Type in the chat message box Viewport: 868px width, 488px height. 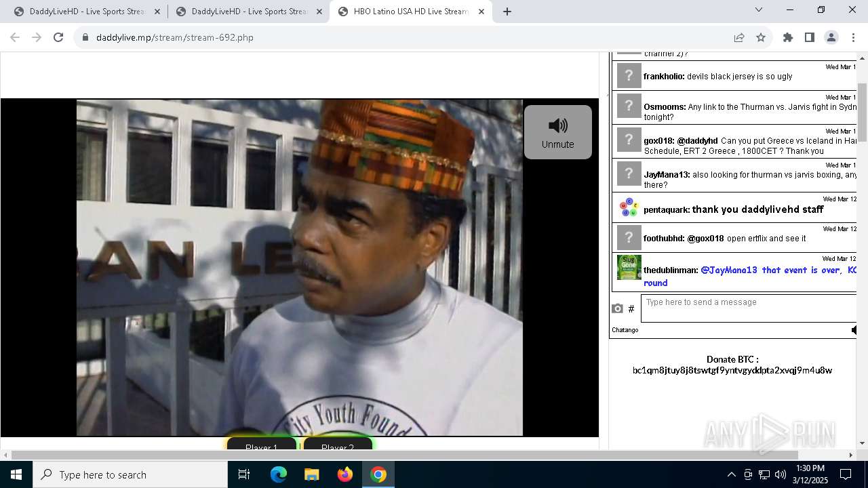coord(749,308)
